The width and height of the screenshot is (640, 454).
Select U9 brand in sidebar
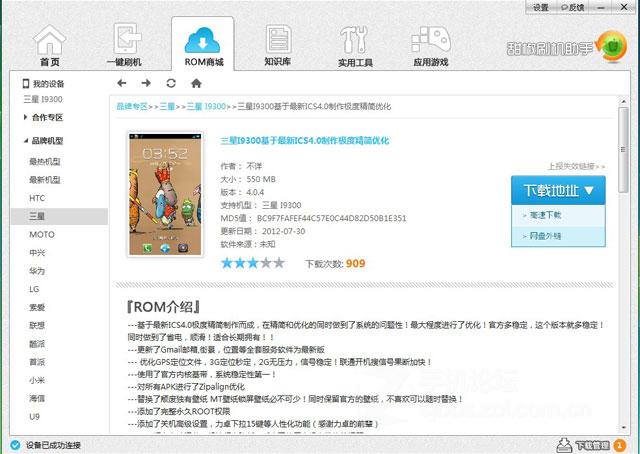point(35,417)
